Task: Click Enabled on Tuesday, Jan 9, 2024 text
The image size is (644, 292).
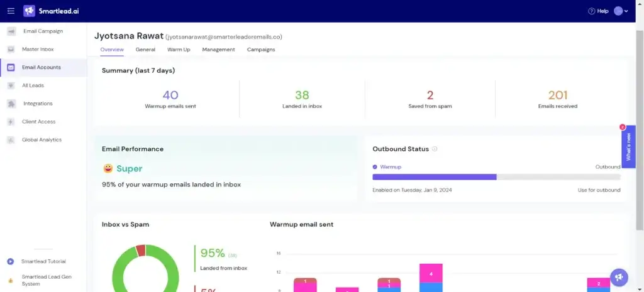Action: (x=412, y=190)
